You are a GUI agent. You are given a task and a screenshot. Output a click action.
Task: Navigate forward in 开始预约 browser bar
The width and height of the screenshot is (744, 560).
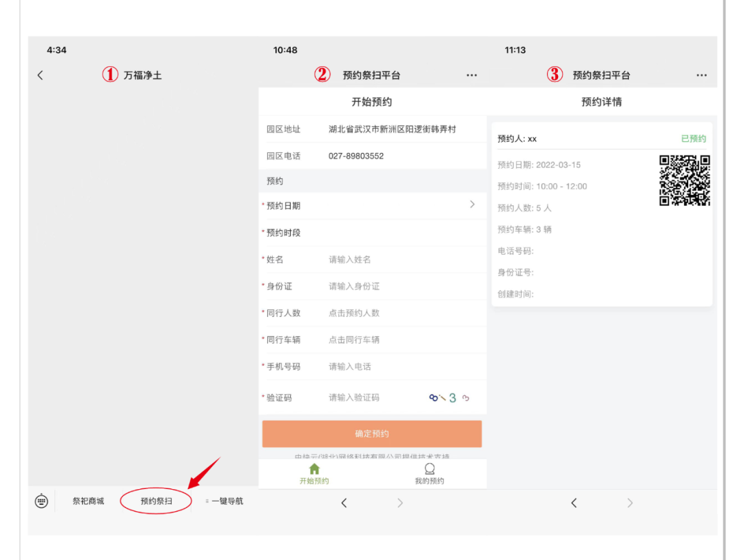(x=400, y=503)
